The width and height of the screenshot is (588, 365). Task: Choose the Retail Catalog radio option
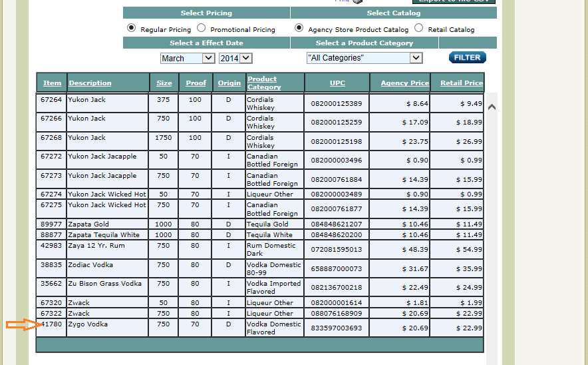[x=419, y=28]
